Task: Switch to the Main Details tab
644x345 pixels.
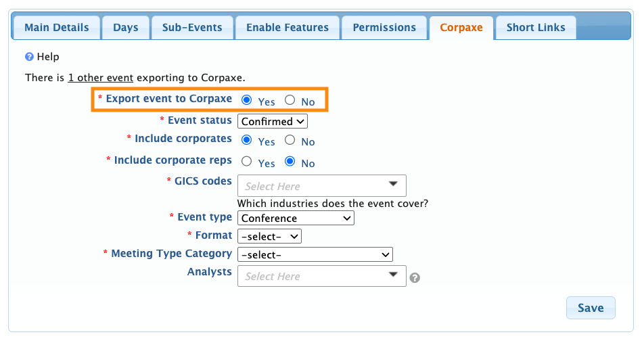Action: pos(57,28)
